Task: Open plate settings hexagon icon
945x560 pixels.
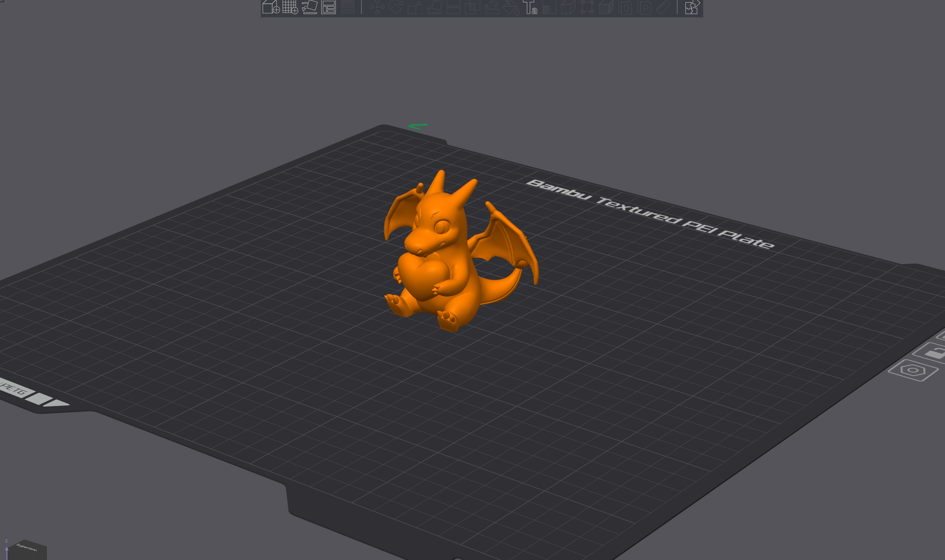Action: click(913, 370)
